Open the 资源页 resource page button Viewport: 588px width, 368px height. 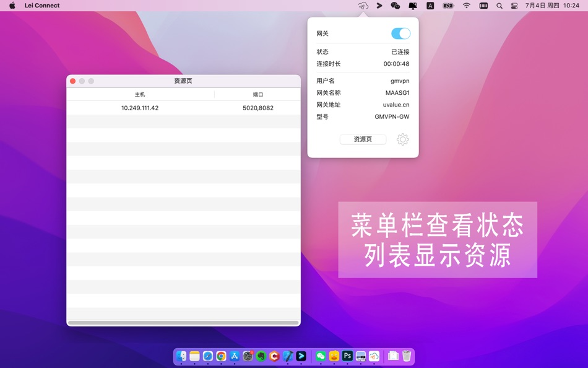pos(362,139)
